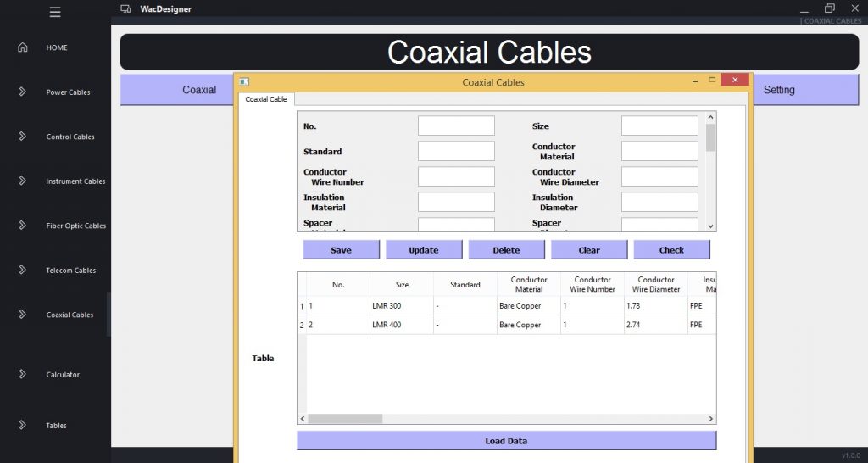Click the Coaxial Cables dialog window icon
This screenshot has height=463, width=868.
coord(244,81)
